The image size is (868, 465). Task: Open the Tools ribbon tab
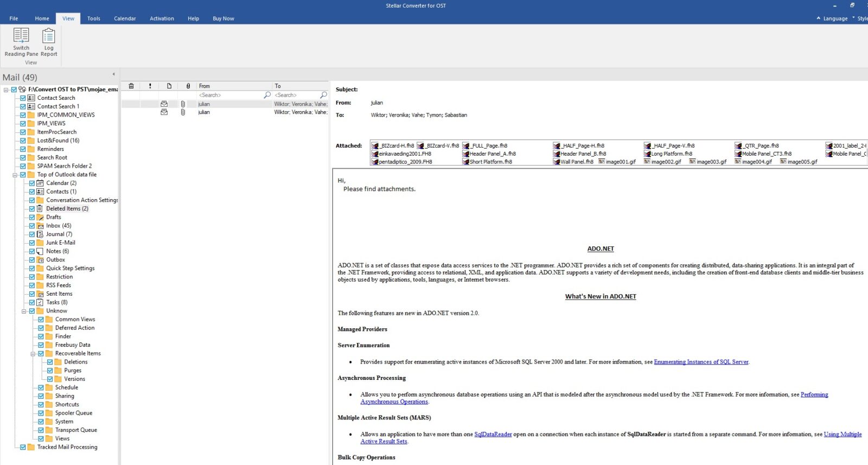94,18
